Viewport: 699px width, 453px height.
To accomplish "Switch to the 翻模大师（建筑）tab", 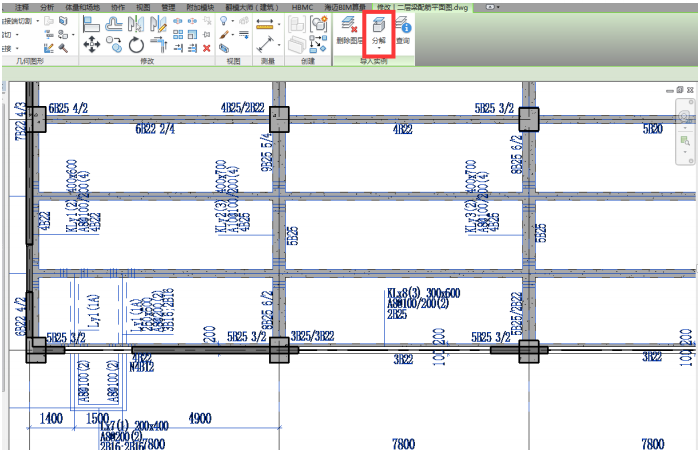I will 252,7.
